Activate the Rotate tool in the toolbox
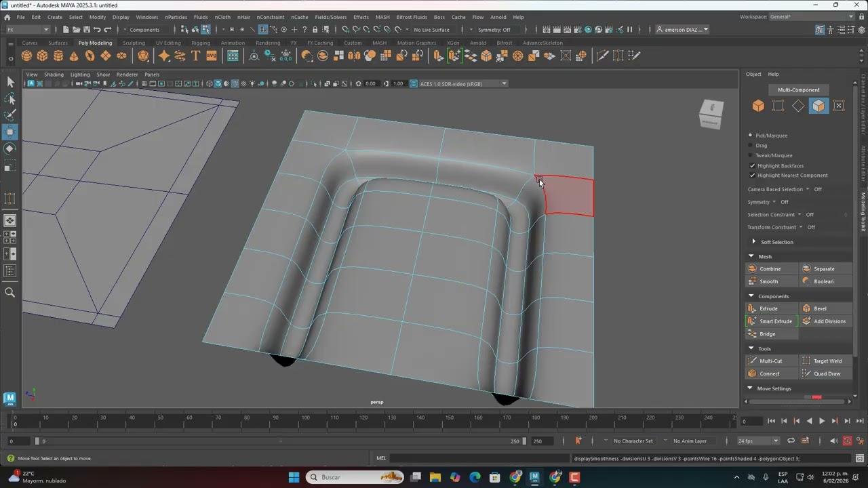This screenshot has width=868, height=488. 10,148
